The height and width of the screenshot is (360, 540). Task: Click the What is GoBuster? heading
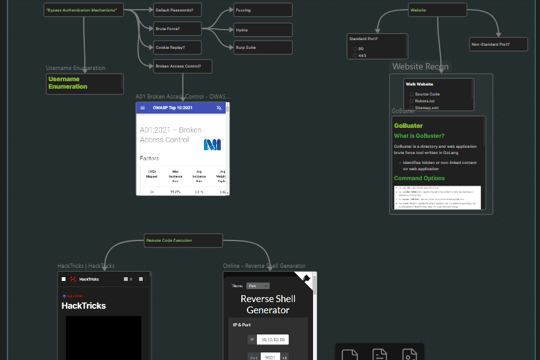[419, 136]
